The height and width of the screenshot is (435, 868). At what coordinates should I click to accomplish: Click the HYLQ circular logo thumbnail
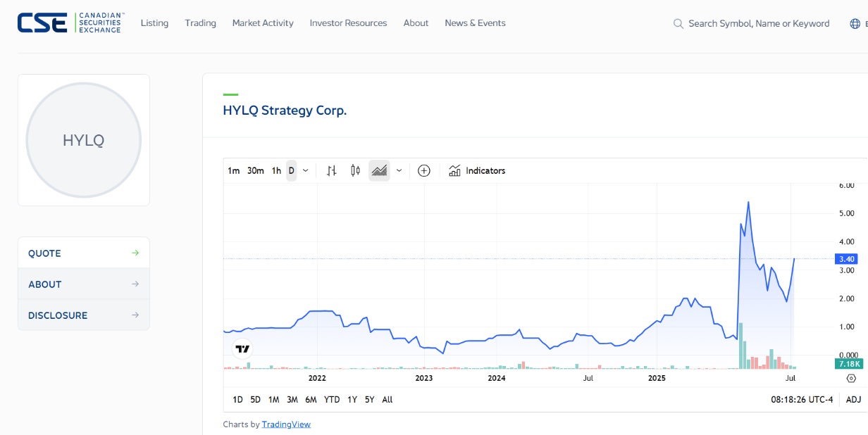(84, 140)
